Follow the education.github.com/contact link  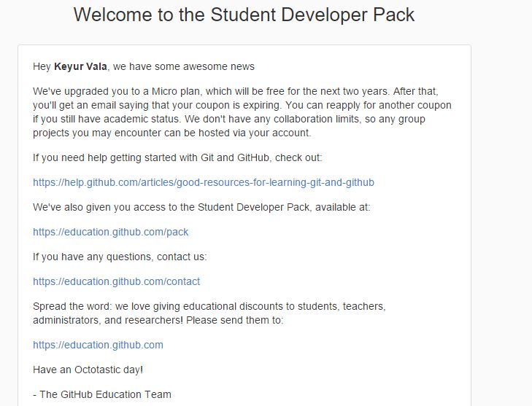coord(116,281)
